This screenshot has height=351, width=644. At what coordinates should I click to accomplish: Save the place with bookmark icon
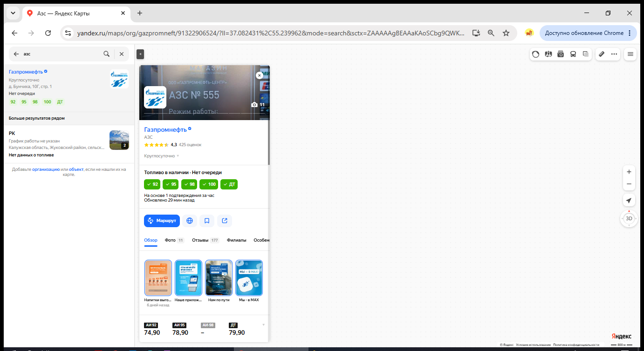click(x=207, y=221)
